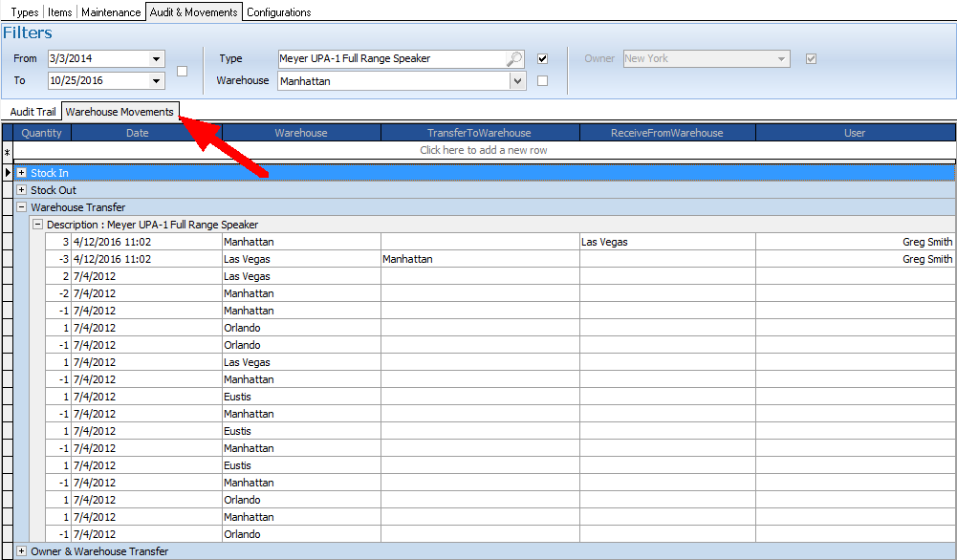
Task: Click here to add a new row
Action: pyautogui.click(x=484, y=150)
